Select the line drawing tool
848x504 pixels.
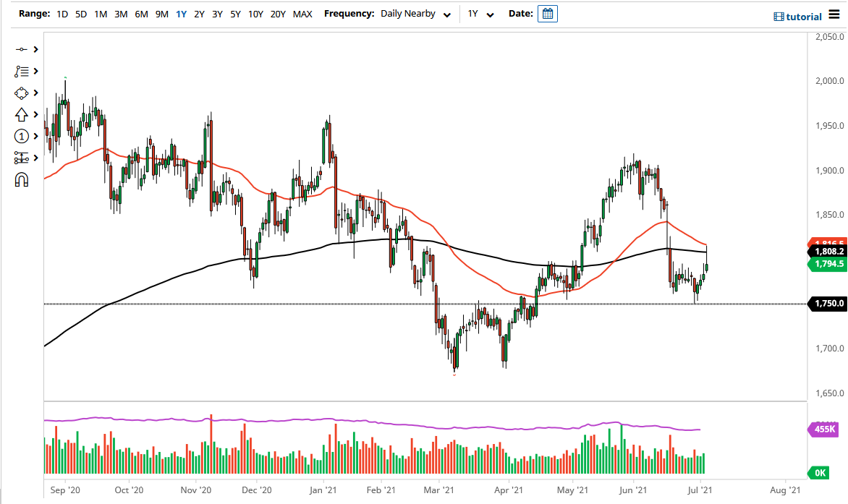point(21,50)
